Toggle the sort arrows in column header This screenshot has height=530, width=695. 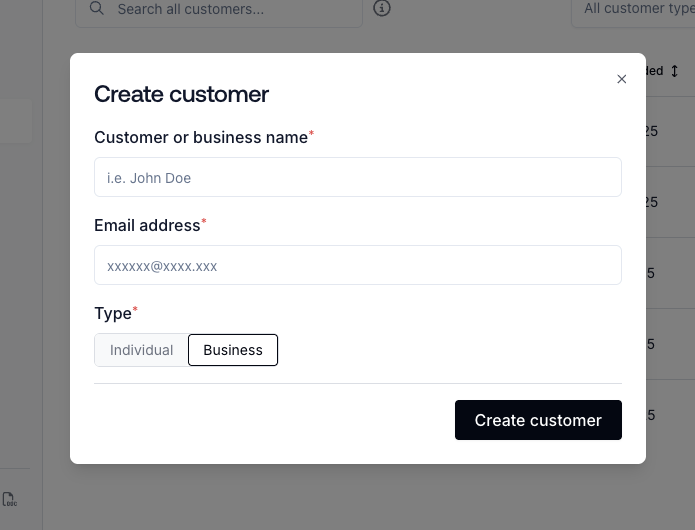[674, 71]
